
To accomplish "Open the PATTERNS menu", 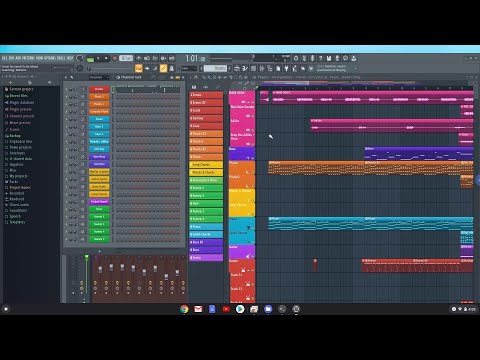I will click(28, 58).
